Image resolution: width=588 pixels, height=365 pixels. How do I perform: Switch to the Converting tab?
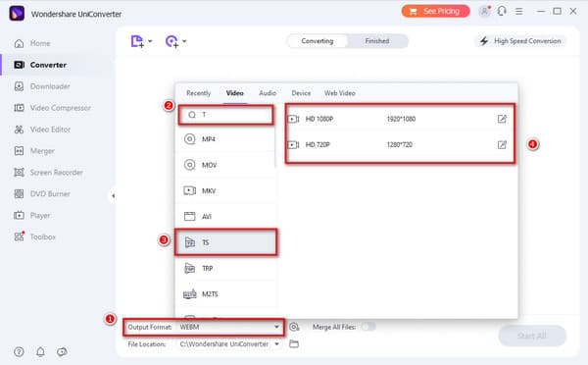318,41
